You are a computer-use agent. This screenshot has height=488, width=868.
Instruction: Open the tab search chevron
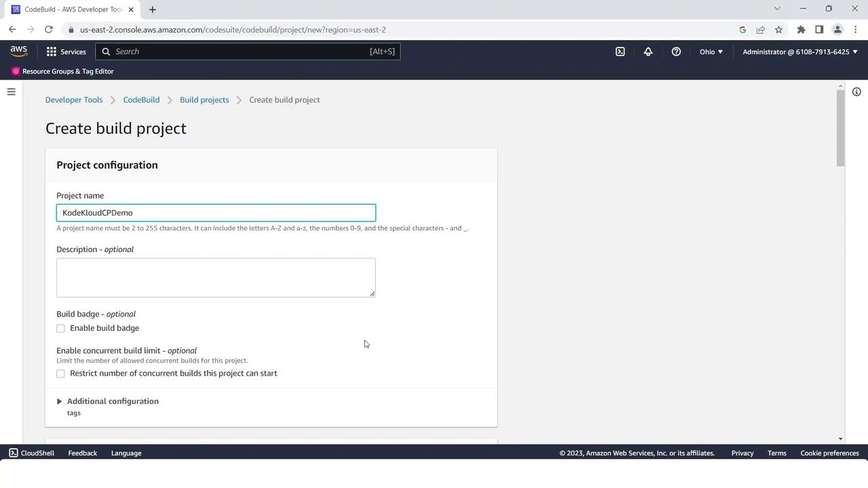(x=777, y=9)
